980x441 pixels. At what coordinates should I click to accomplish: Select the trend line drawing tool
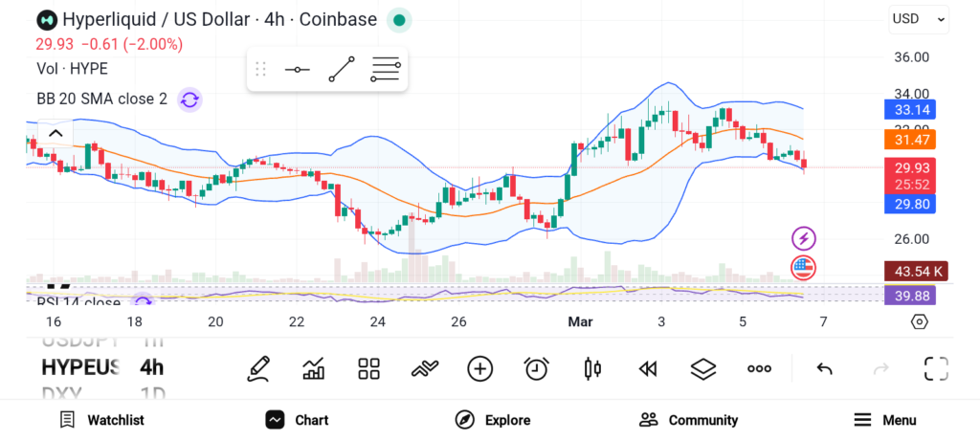[x=342, y=70]
